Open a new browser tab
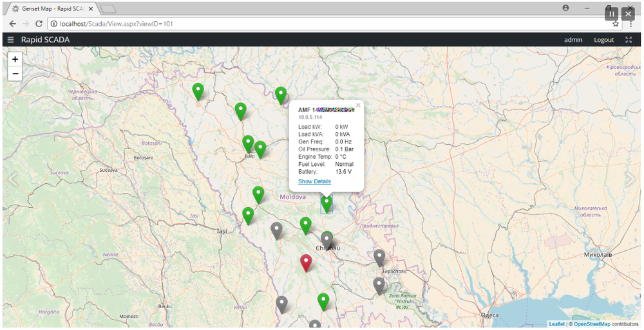Screen dimensions: 644x330 (108, 9)
